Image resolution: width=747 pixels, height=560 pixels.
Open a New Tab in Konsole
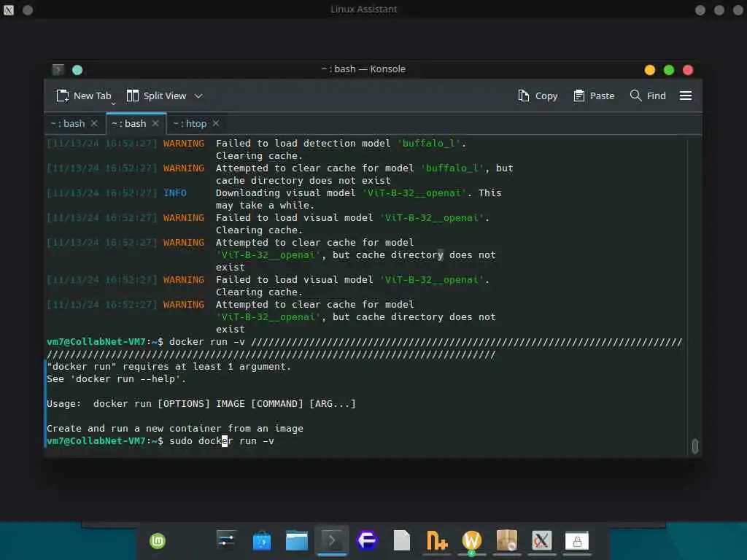(83, 96)
